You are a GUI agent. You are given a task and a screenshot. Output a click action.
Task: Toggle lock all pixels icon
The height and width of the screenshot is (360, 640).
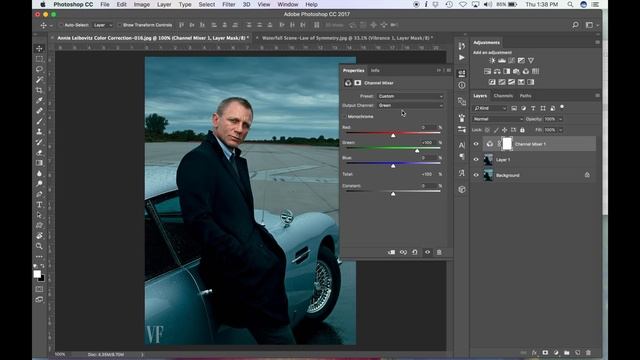(x=522, y=130)
